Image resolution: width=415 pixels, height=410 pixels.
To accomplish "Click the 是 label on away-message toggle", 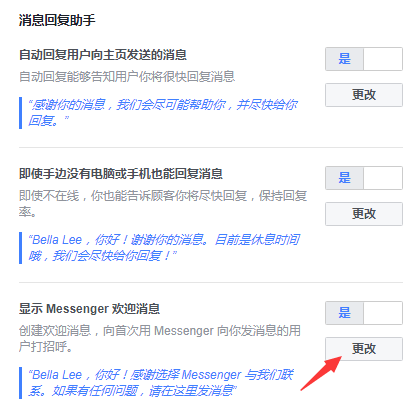I will (x=344, y=178).
